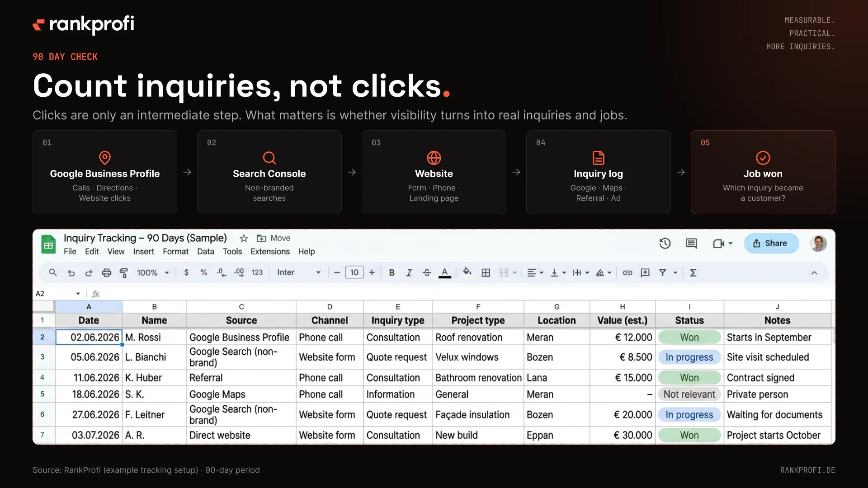Click the search magnifier in toolbar
The width and height of the screenshot is (868, 488).
click(53, 272)
